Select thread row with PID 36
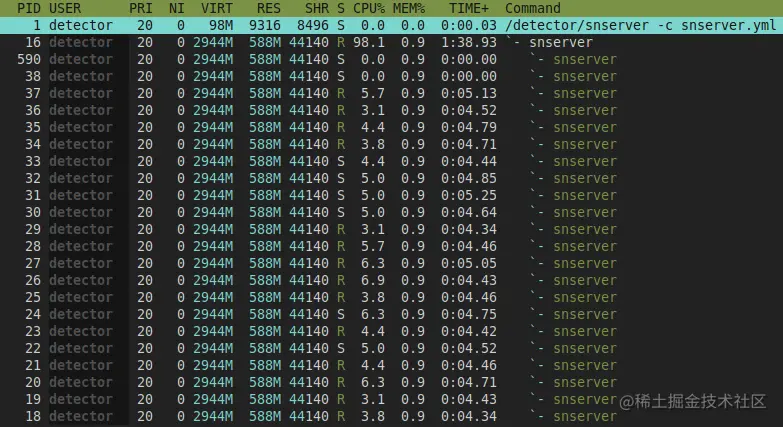 (x=392, y=110)
